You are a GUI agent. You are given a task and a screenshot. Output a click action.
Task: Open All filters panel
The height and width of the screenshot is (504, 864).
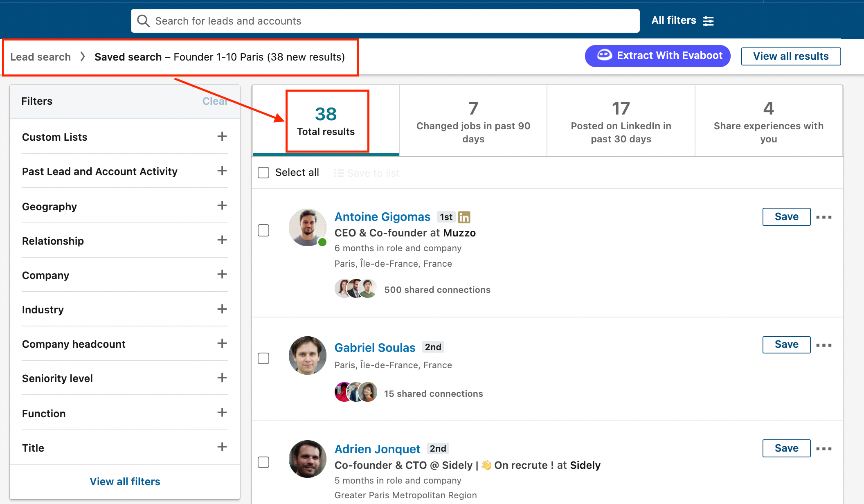click(x=682, y=20)
